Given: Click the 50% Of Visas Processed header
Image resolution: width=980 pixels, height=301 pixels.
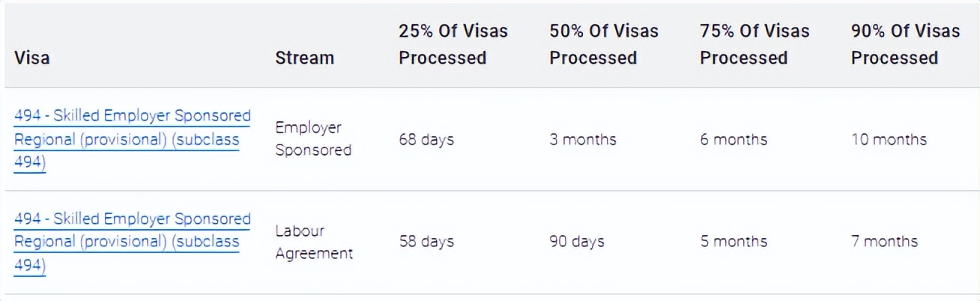Looking at the screenshot, I should pos(604,44).
